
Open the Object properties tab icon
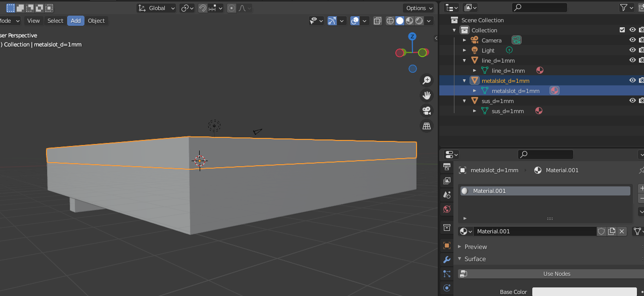(x=446, y=245)
